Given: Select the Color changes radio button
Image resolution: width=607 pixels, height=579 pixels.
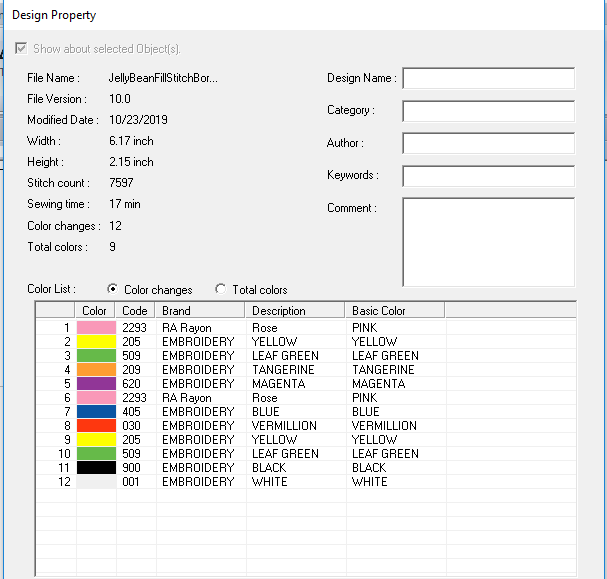Looking at the screenshot, I should [112, 289].
